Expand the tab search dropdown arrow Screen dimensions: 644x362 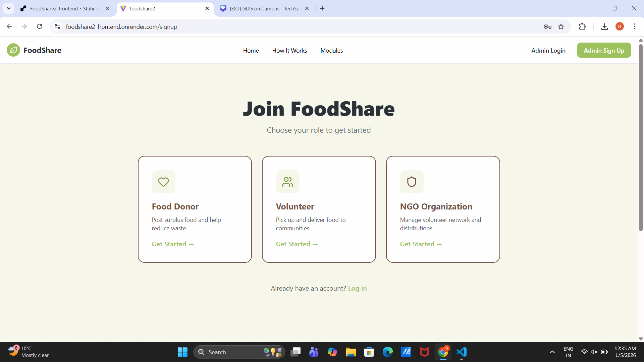click(9, 8)
